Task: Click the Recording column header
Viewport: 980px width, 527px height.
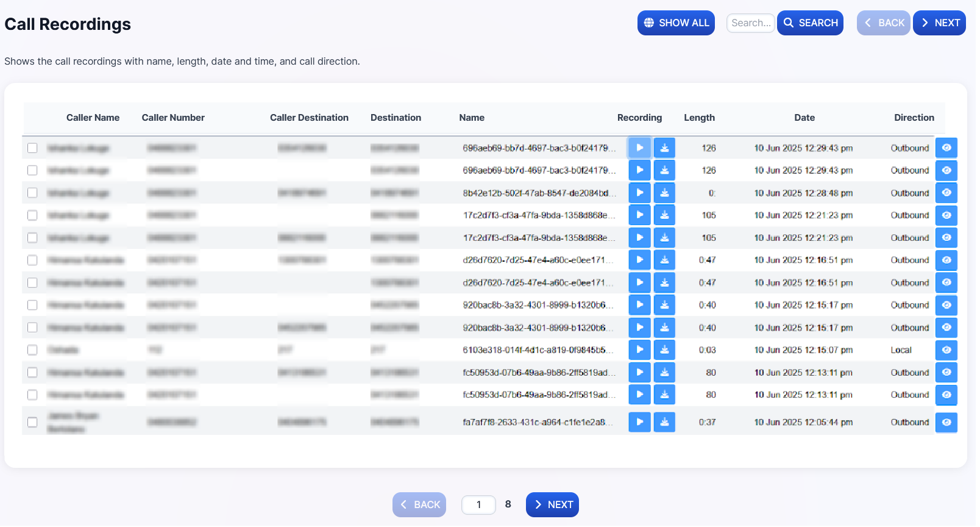Action: coord(639,118)
